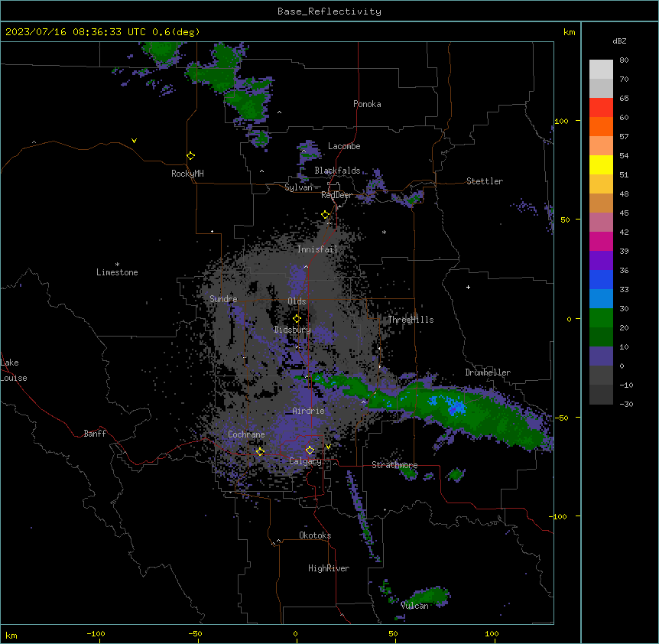Click the Cochrane label
659x644 pixels.
(x=246, y=434)
